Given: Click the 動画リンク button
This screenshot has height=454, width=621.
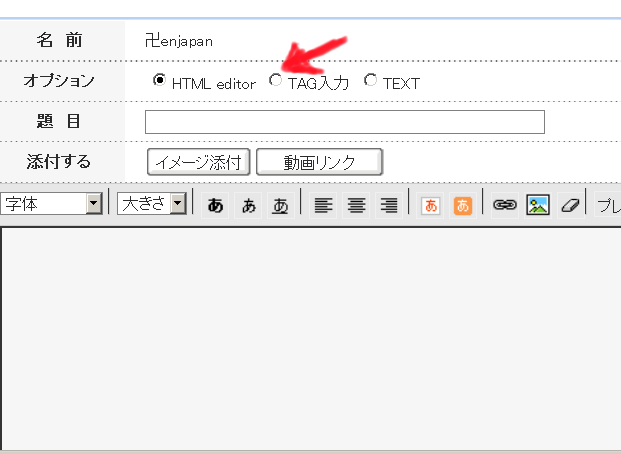Looking at the screenshot, I should click(x=319, y=161).
